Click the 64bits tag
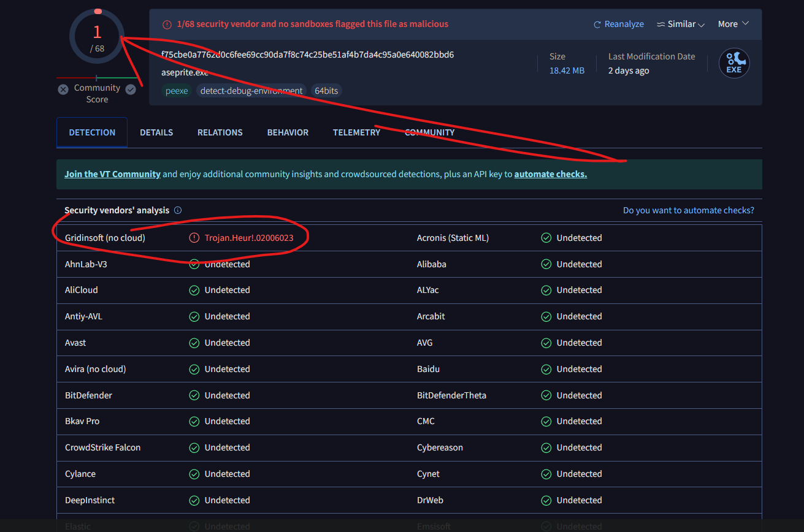The height and width of the screenshot is (532, 804). 326,91
